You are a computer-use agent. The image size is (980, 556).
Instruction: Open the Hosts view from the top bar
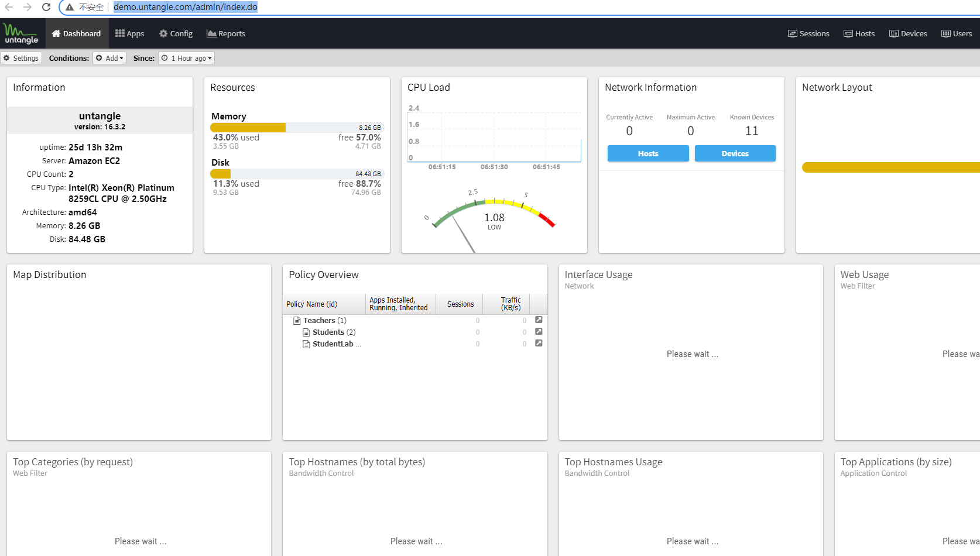click(859, 33)
